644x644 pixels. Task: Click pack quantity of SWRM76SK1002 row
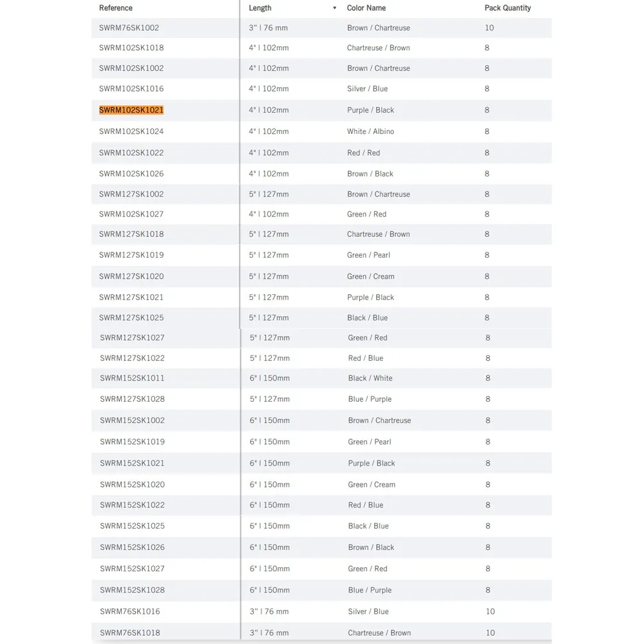point(489,28)
